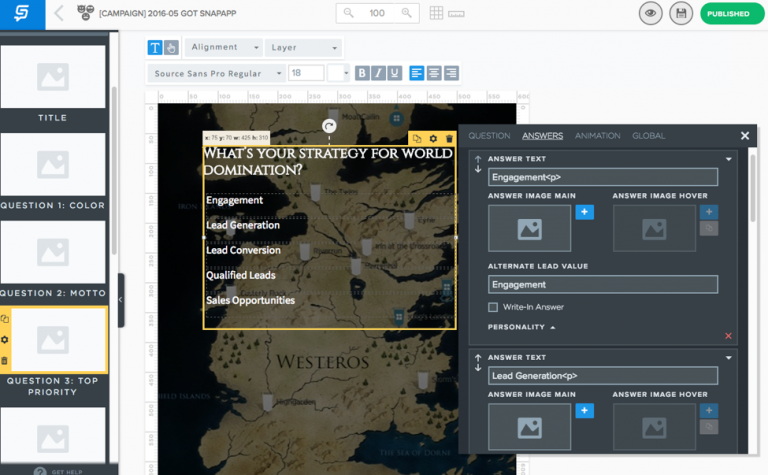Save using the floppy disk icon
768x475 pixels.
click(681, 14)
